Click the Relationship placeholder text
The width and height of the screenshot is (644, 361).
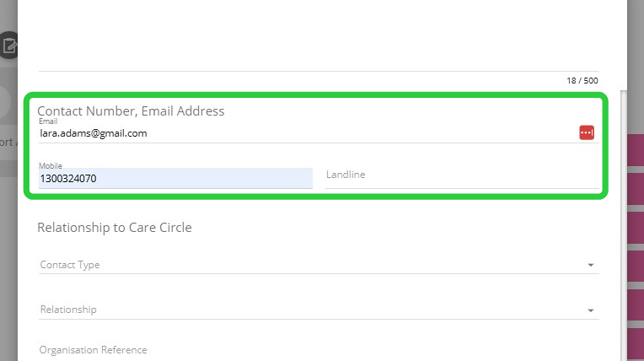pyautogui.click(x=68, y=310)
